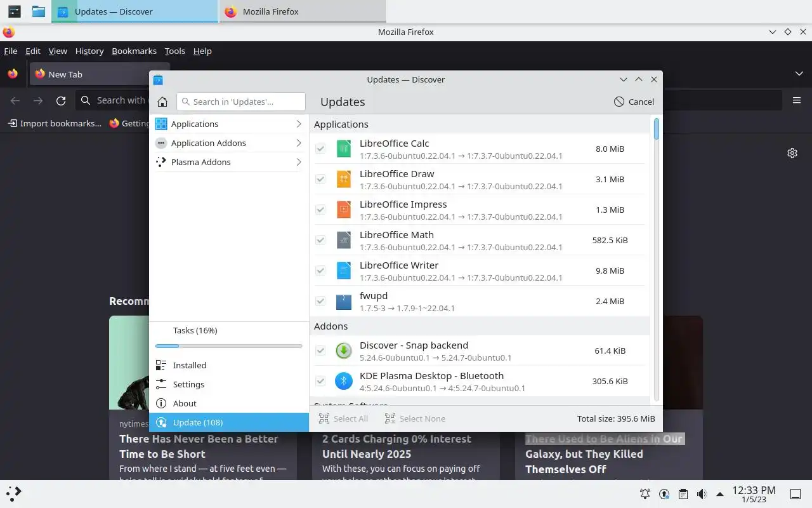Toggle KDE Plasma Desktop Bluetooth checkbox

320,381
